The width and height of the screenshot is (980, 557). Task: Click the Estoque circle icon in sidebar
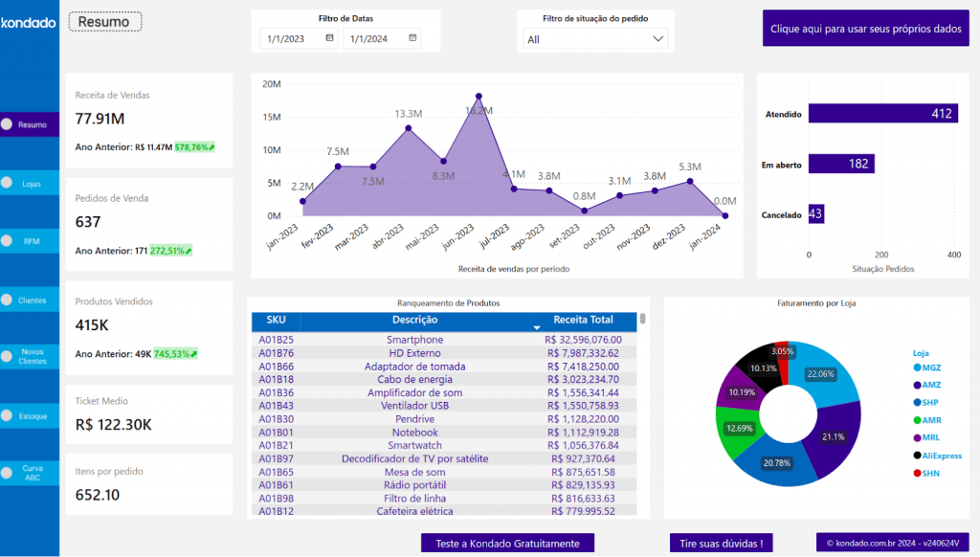coord(7,416)
